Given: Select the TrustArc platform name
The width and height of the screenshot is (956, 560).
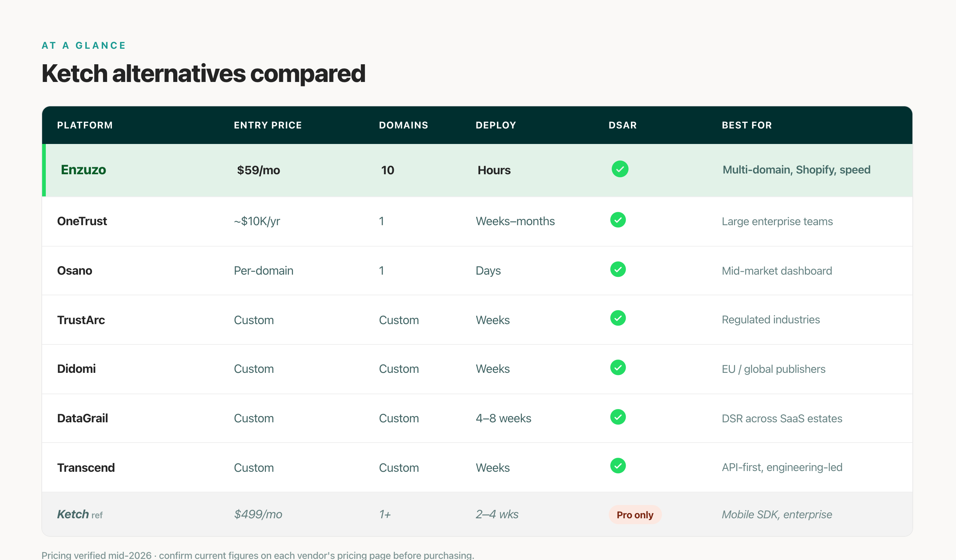Looking at the screenshot, I should 81,320.
